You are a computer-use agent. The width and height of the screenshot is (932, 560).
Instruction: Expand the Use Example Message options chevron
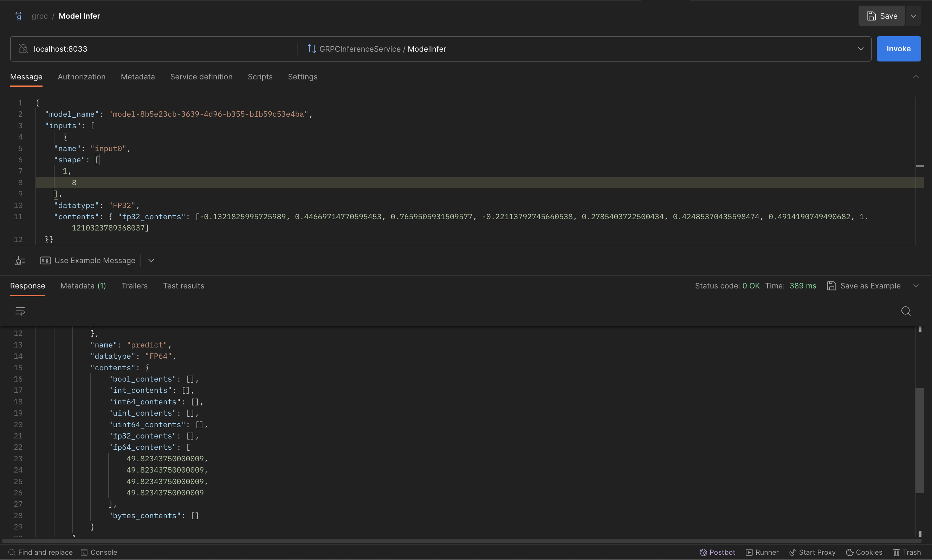[151, 260]
